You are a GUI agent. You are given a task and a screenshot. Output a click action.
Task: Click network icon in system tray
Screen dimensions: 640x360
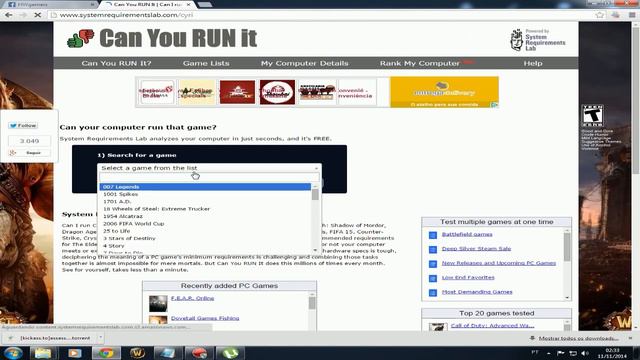573,353
